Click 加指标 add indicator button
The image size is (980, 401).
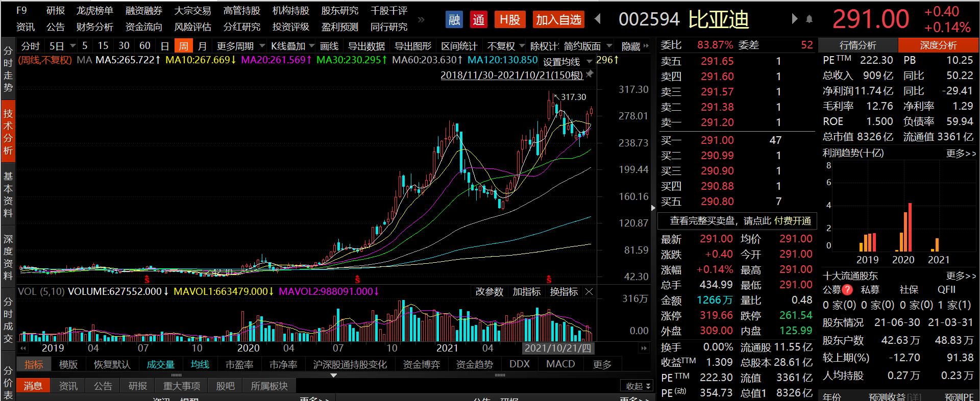pyautogui.click(x=526, y=292)
